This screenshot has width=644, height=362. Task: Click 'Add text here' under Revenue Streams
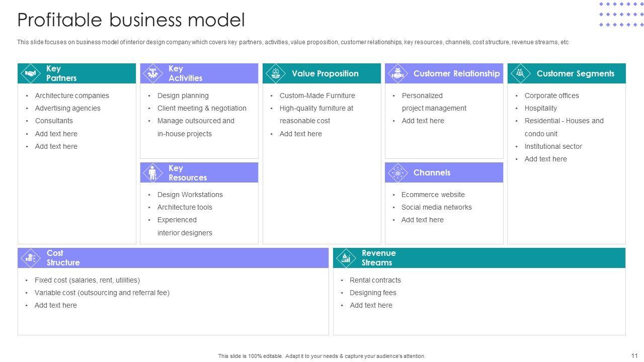pyautogui.click(x=371, y=305)
